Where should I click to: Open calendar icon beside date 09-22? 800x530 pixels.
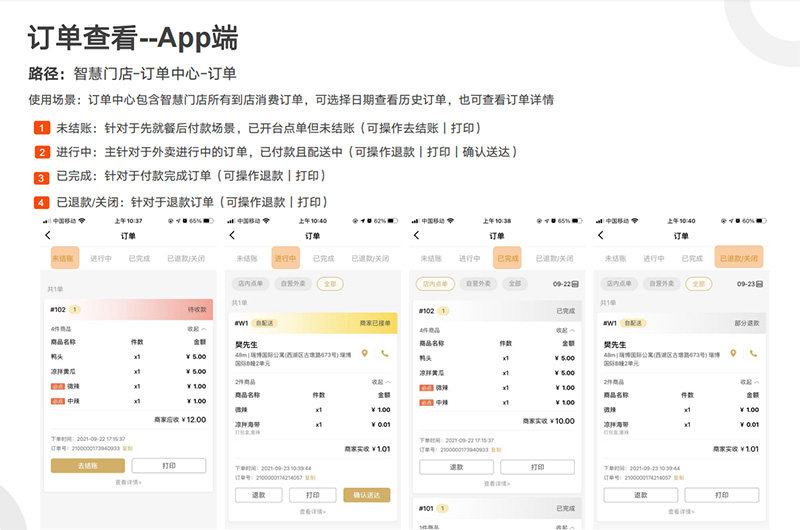pyautogui.click(x=575, y=284)
